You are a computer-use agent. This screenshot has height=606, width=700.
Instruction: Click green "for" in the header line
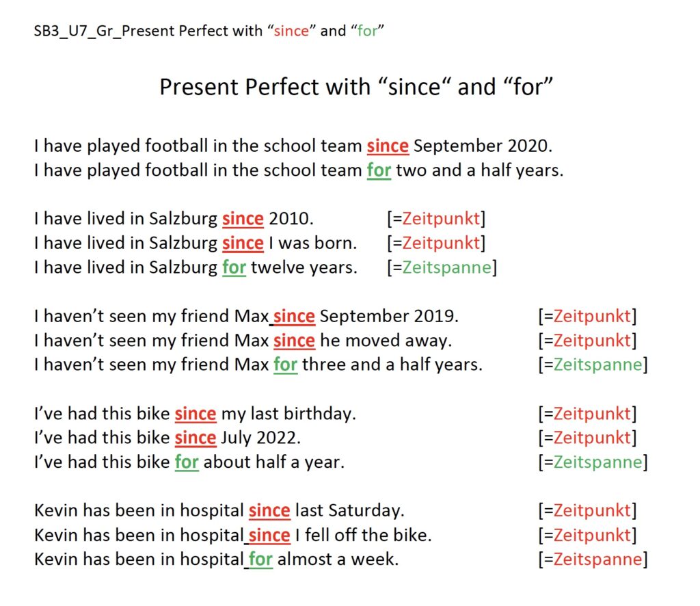pyautogui.click(x=367, y=31)
